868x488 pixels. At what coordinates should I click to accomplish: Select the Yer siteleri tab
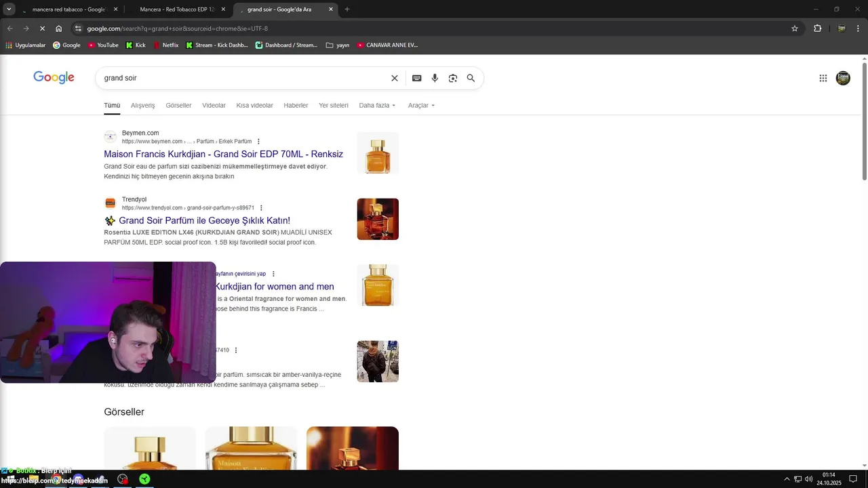point(334,106)
